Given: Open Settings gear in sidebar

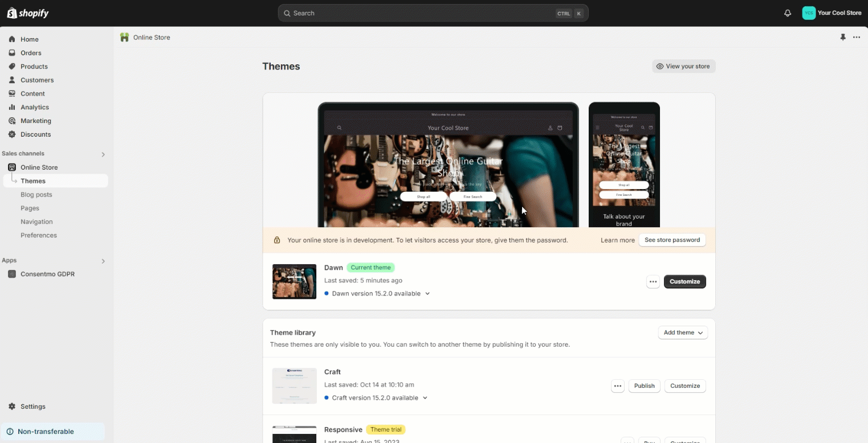Looking at the screenshot, I should pyautogui.click(x=12, y=407).
